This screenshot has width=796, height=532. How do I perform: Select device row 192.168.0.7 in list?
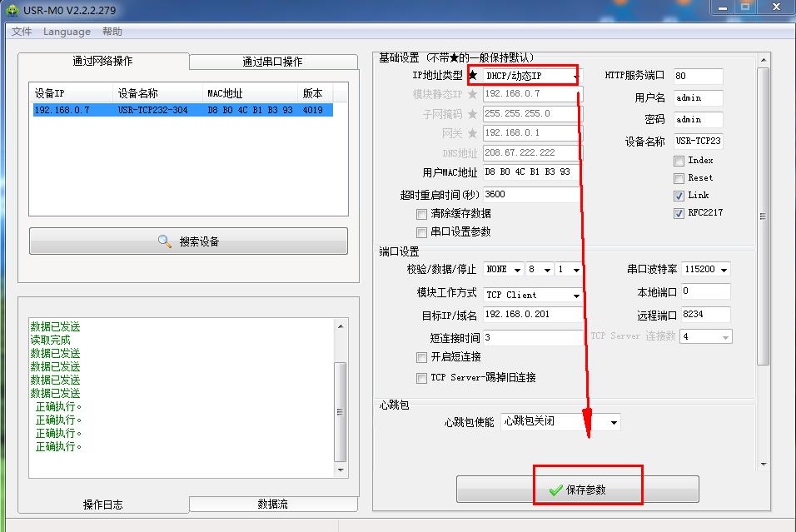(182, 110)
